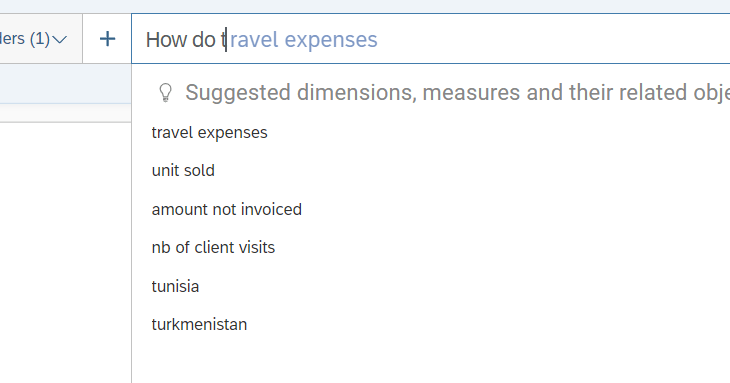Screen dimensions: 730x383
Task: Select the "travel expenses" suggestion
Action: (210, 133)
